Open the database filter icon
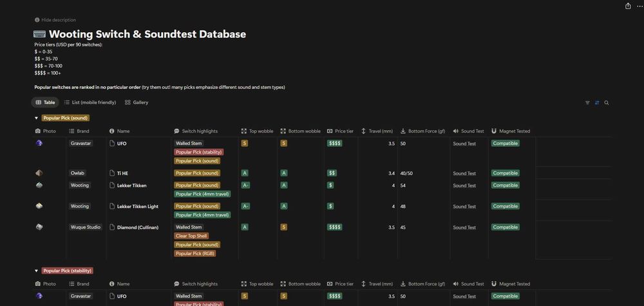644x306 pixels. click(x=587, y=102)
